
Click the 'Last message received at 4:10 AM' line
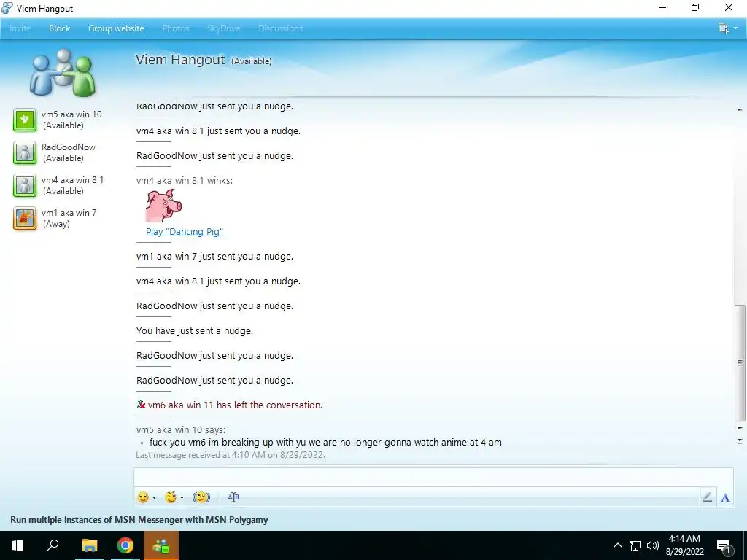230,455
